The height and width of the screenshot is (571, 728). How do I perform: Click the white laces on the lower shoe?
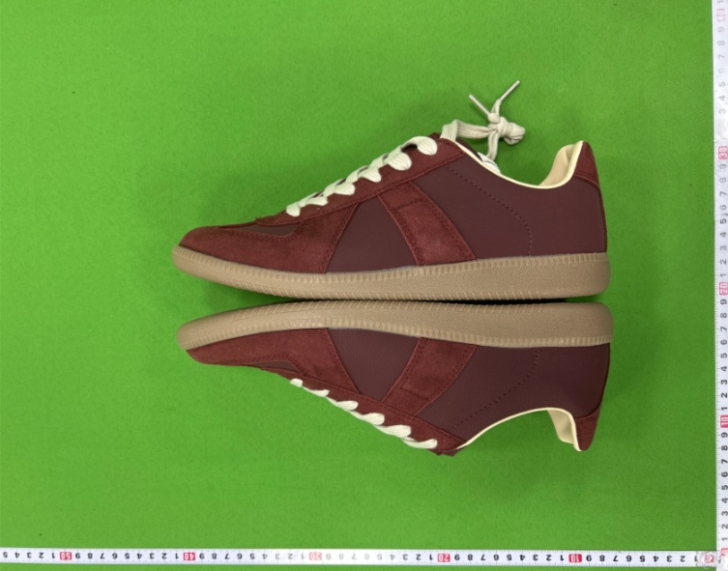click(x=364, y=414)
